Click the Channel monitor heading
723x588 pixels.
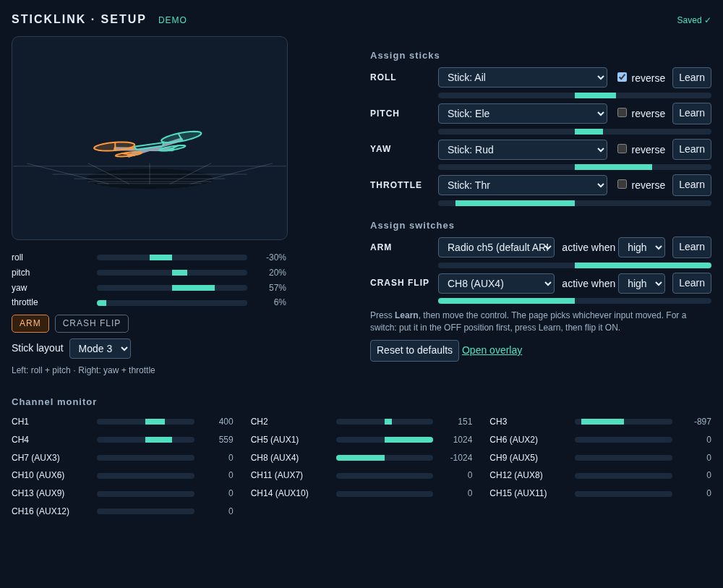coord(54,401)
